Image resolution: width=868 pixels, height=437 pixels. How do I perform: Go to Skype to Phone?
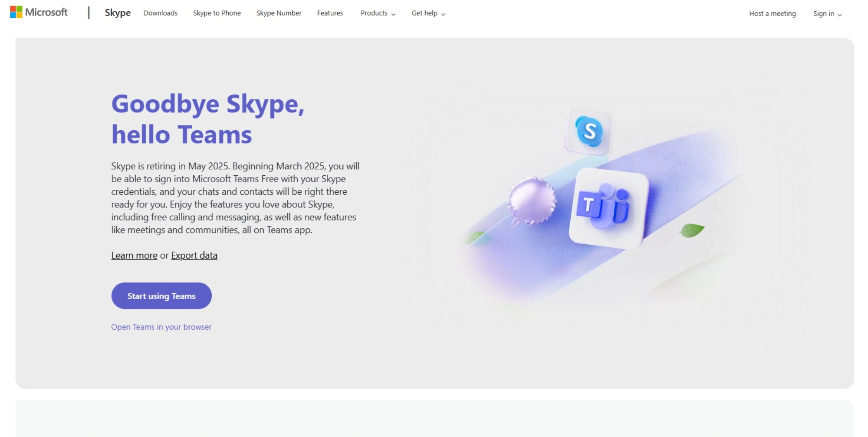coord(217,13)
